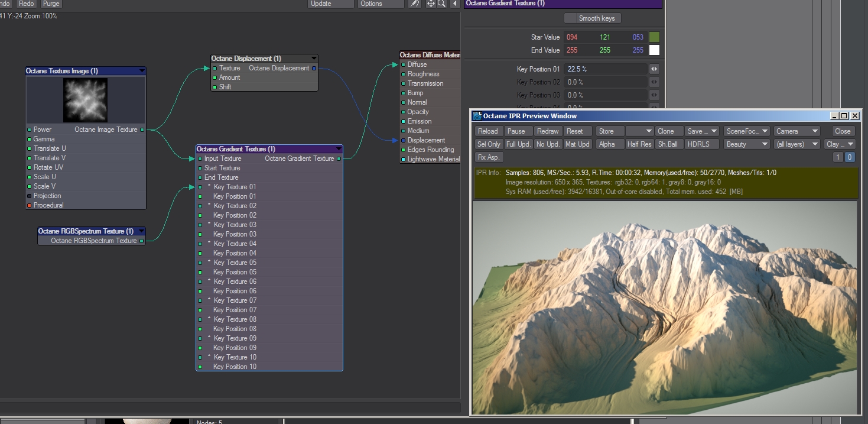
Task: Click Key Position 03 slider arrows
Action: coord(654,95)
